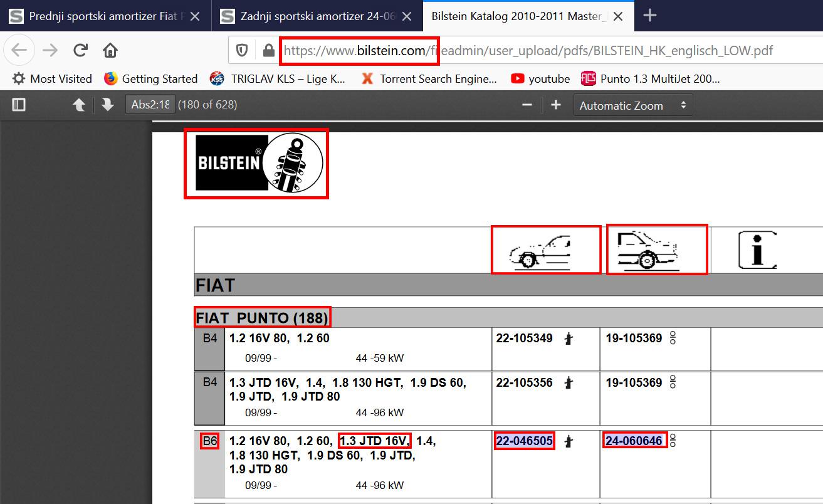Reload the current page
Screen dimensions: 823x504
tap(80, 50)
